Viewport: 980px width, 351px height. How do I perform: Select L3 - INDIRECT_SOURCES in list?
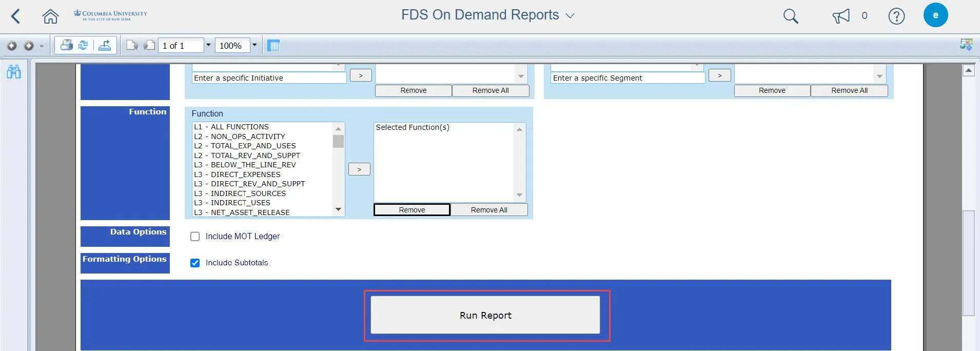click(262, 193)
